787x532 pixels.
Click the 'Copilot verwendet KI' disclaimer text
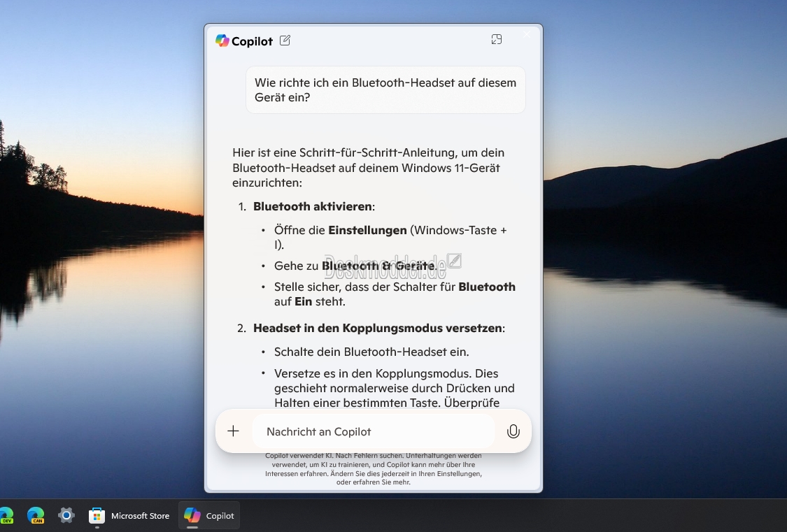[x=374, y=469]
